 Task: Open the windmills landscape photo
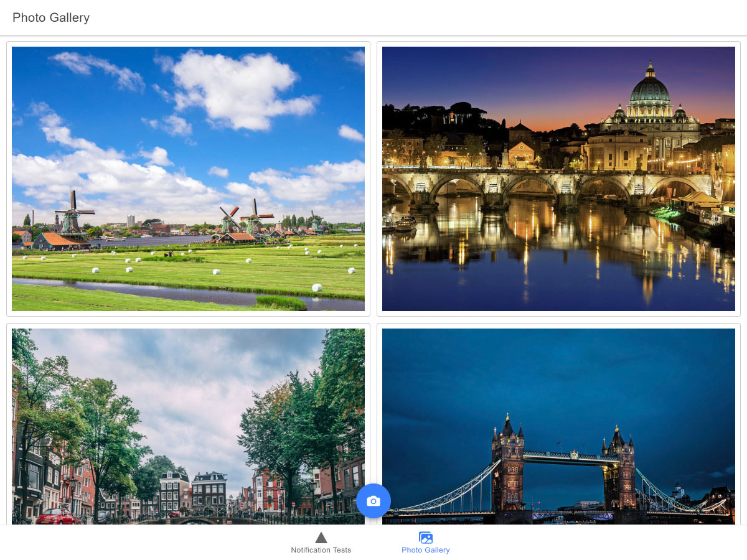point(188,179)
